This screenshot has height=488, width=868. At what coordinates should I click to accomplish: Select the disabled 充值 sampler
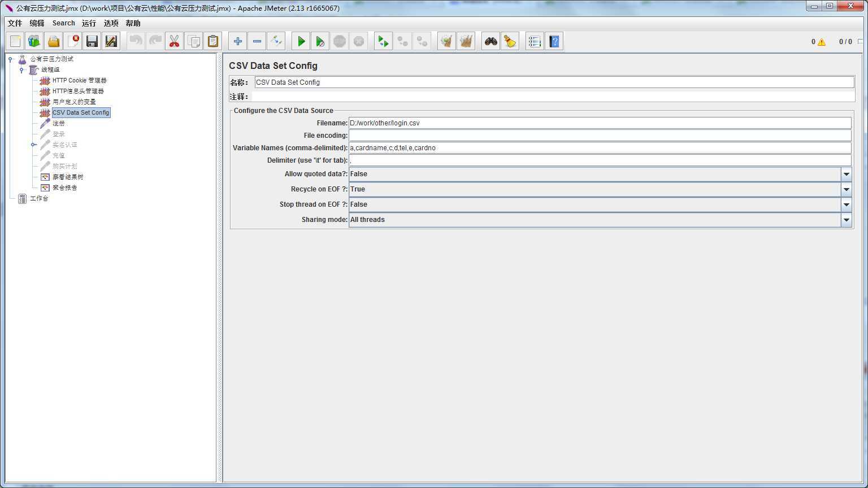[59, 155]
